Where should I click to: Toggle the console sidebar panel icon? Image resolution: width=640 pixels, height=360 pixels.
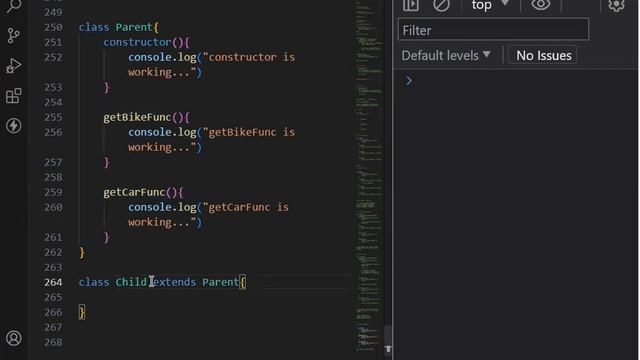coord(411,5)
